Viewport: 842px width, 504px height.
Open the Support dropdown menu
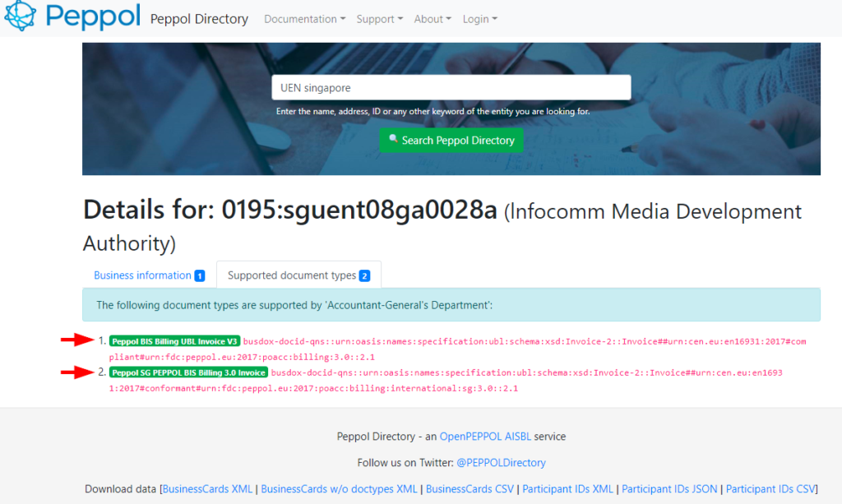point(379,19)
